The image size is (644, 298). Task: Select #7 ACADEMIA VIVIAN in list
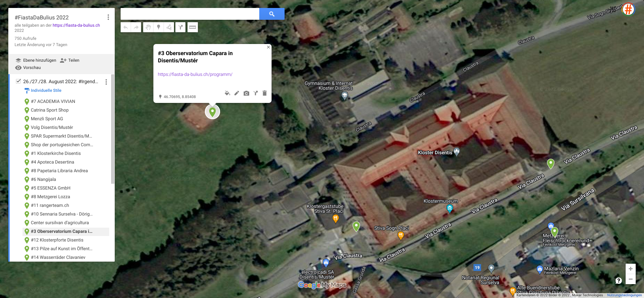[x=53, y=102]
